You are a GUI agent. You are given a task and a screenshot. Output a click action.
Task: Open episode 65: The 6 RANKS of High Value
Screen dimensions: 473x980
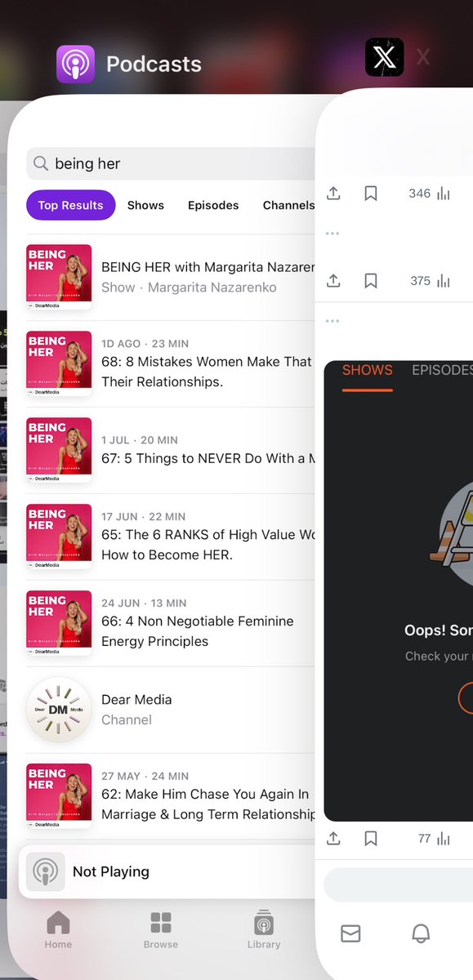pyautogui.click(x=171, y=537)
